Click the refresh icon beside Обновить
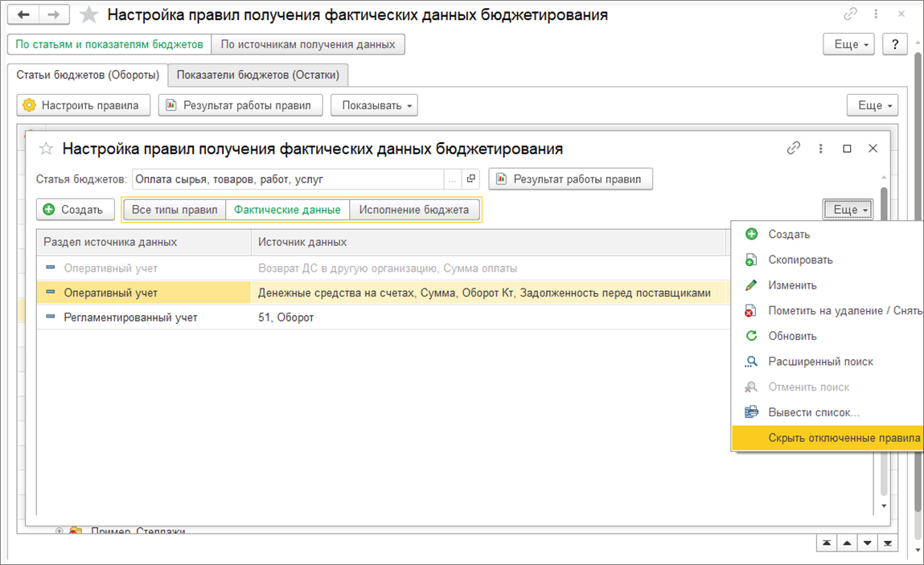Image resolution: width=924 pixels, height=565 pixels. (751, 336)
